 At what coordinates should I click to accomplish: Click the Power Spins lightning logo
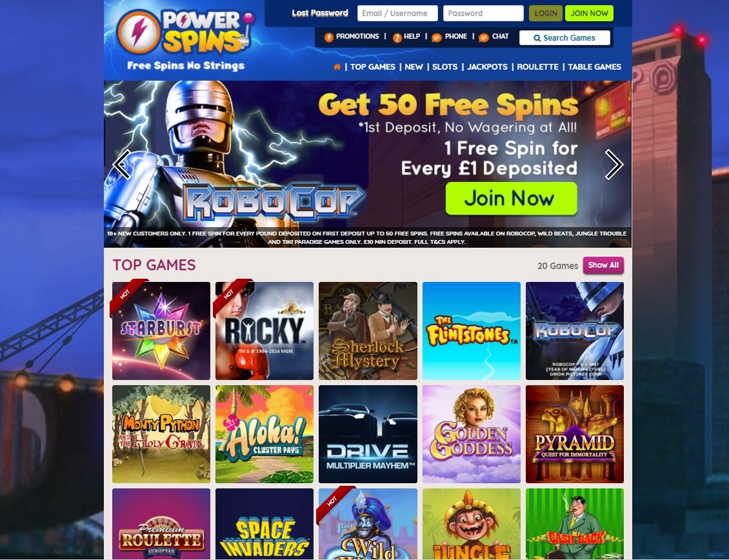tap(139, 32)
